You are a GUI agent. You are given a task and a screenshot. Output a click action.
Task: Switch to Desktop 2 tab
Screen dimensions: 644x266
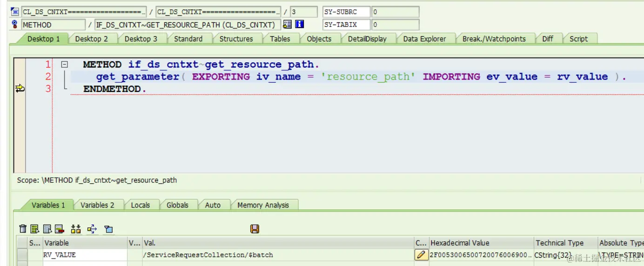click(x=91, y=39)
